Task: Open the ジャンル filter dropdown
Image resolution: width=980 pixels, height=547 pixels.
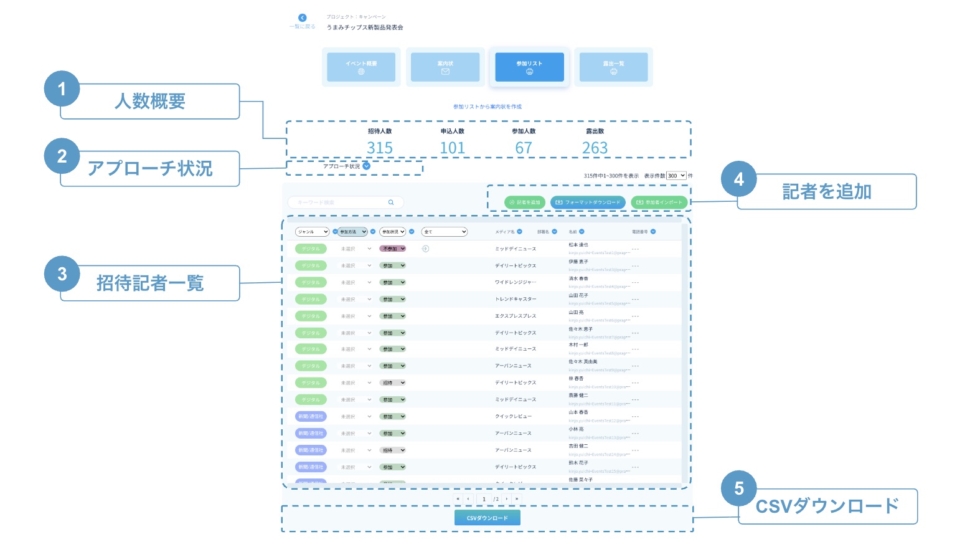Action: coord(312,232)
